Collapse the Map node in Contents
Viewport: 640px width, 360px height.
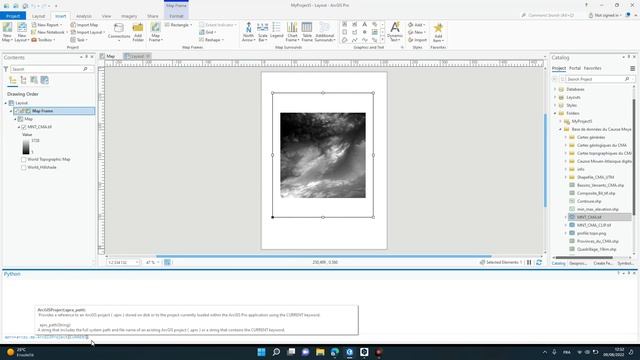click(15, 119)
